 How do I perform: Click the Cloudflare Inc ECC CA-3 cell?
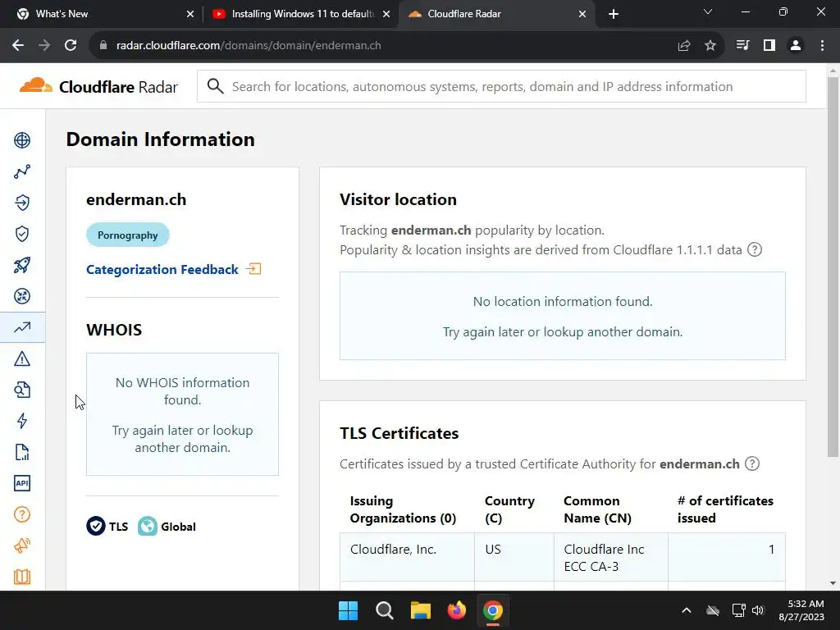click(610, 557)
